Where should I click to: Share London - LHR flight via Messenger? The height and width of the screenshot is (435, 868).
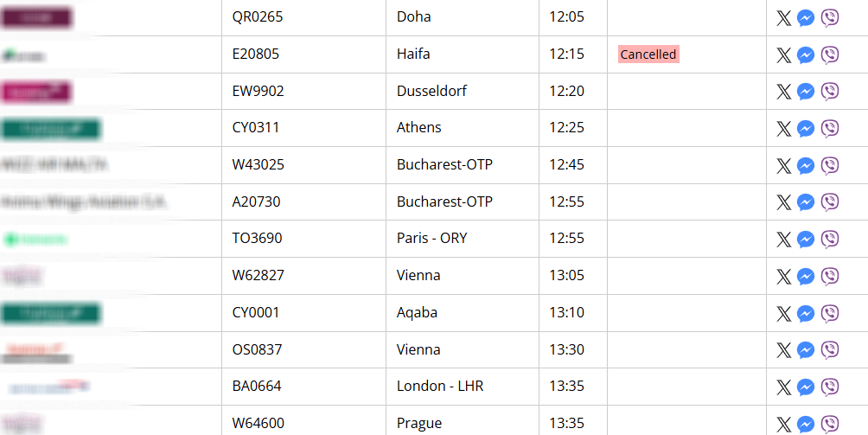click(806, 387)
